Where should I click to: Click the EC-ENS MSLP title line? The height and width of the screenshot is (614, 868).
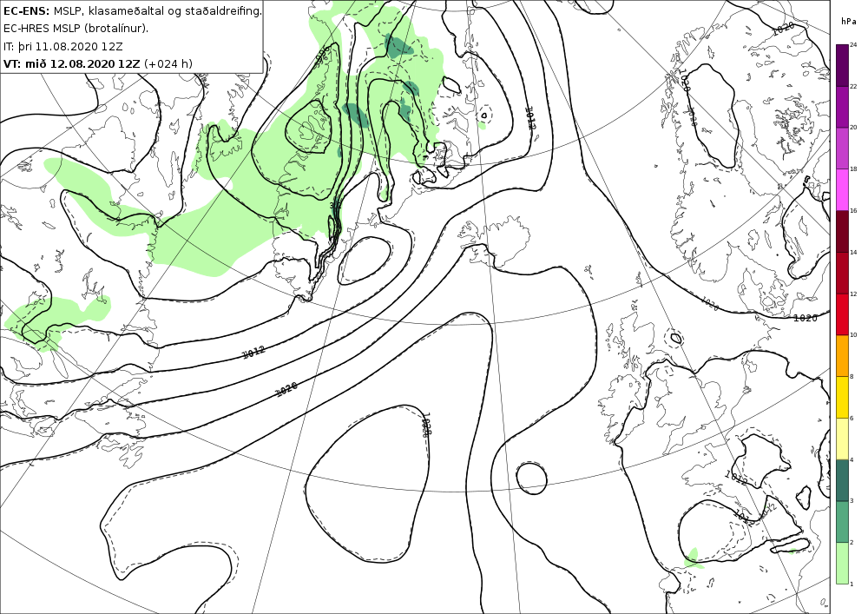[132, 10]
